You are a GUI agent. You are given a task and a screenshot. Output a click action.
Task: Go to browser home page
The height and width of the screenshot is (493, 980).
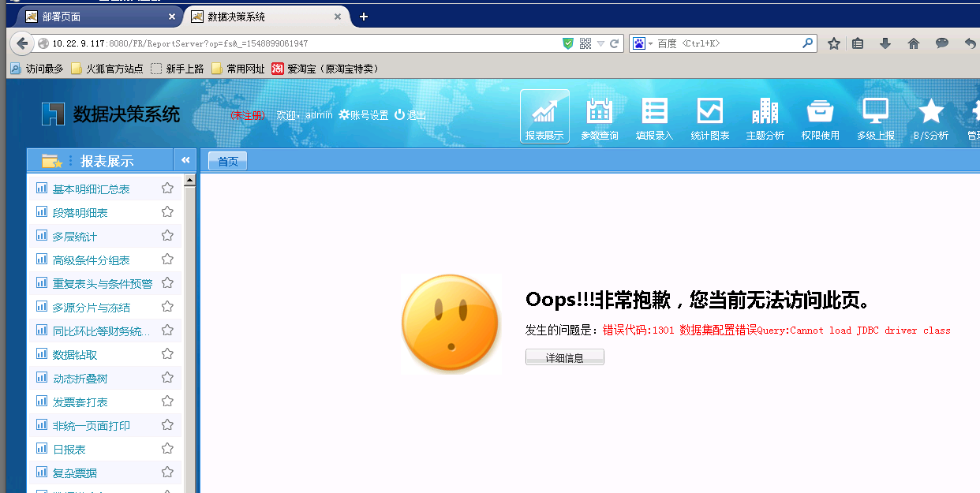[914, 43]
